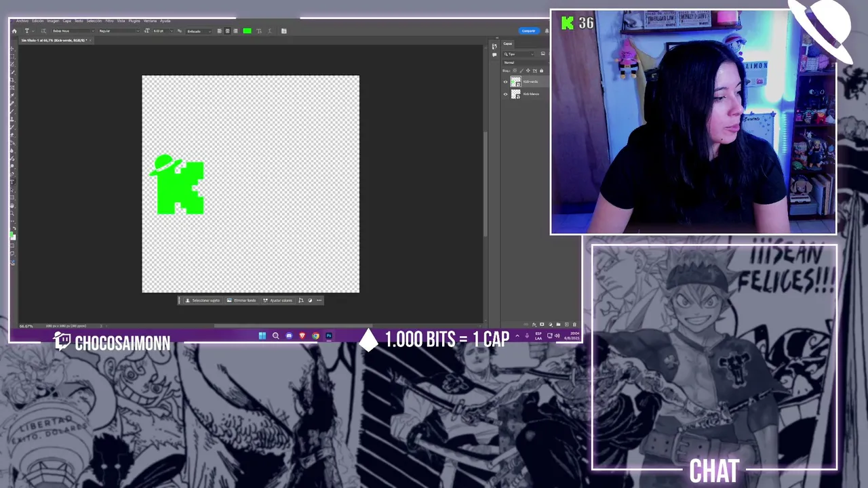
Task: Set text alignment to center
Action: 227,30
